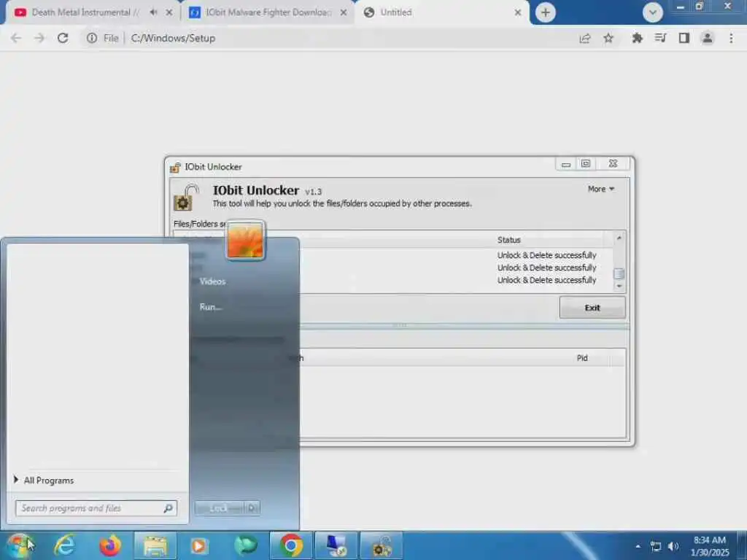Image resolution: width=747 pixels, height=560 pixels.
Task: Open Windows Explorer folder taskbar icon
Action: pos(155,545)
